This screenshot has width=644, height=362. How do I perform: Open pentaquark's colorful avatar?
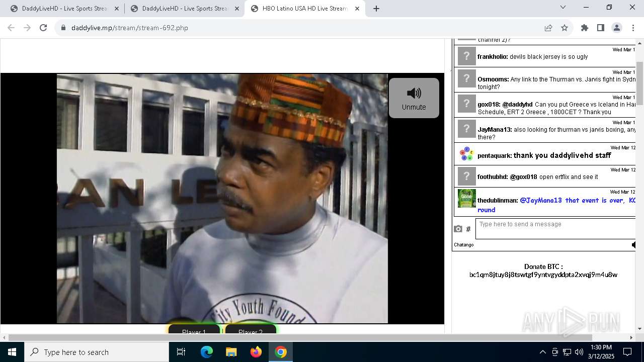point(467,154)
